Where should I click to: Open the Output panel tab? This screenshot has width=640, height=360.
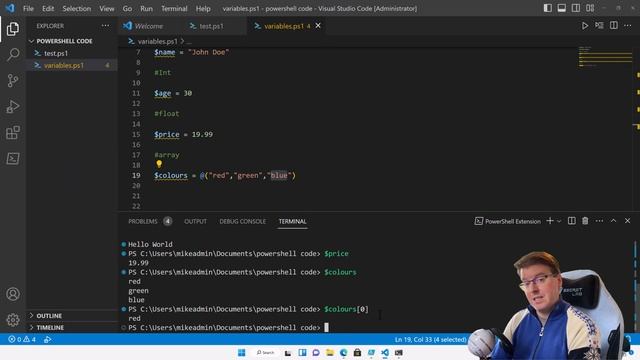pyautogui.click(x=195, y=221)
